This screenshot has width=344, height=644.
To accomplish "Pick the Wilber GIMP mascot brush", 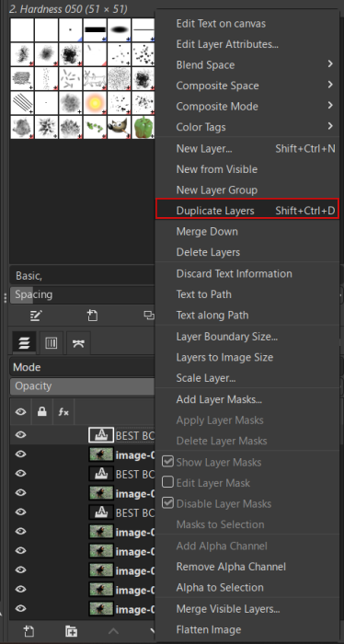I will pyautogui.click(x=119, y=127).
